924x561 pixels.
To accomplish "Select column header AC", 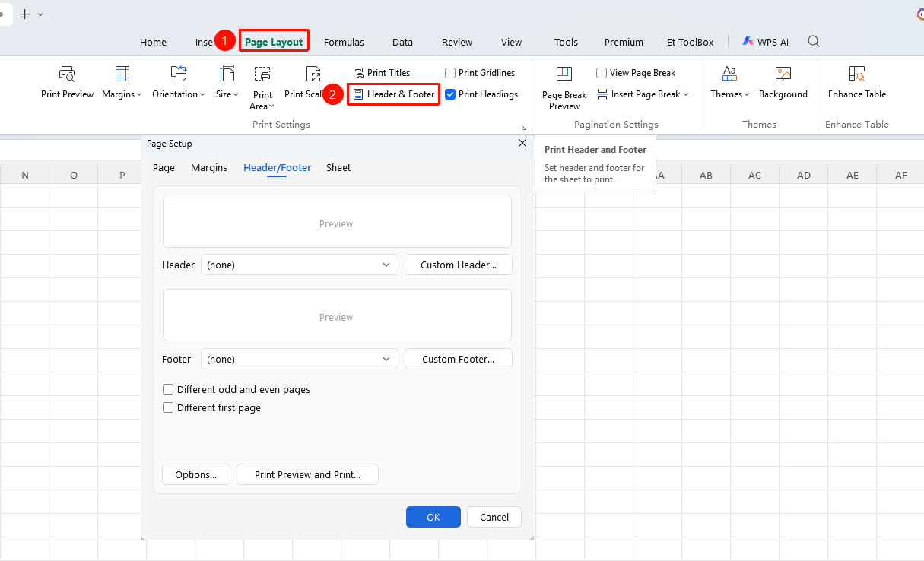I will click(x=754, y=175).
